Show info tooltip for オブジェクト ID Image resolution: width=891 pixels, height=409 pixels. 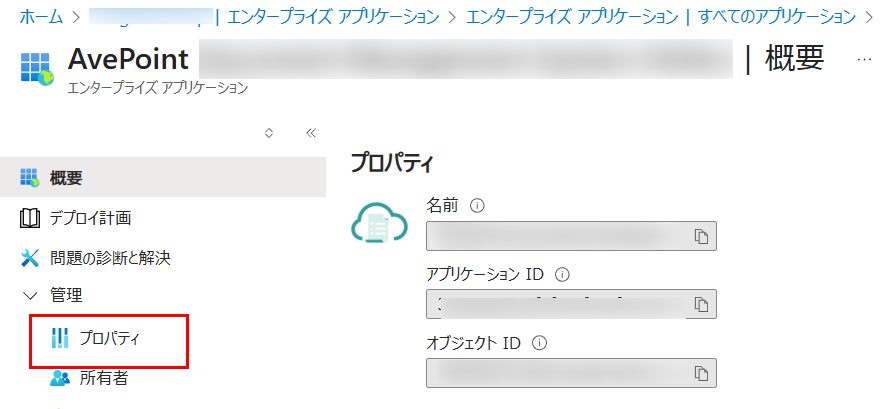tap(539, 343)
